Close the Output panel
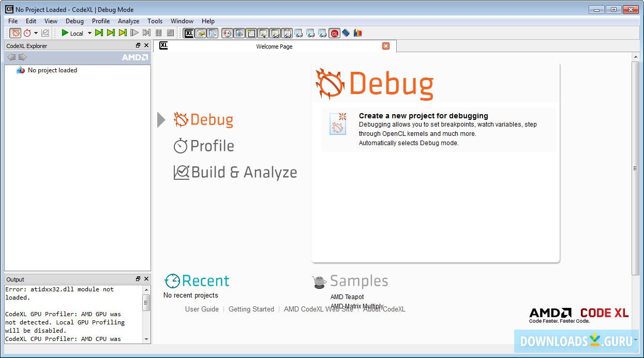The image size is (644, 358). coord(146,279)
